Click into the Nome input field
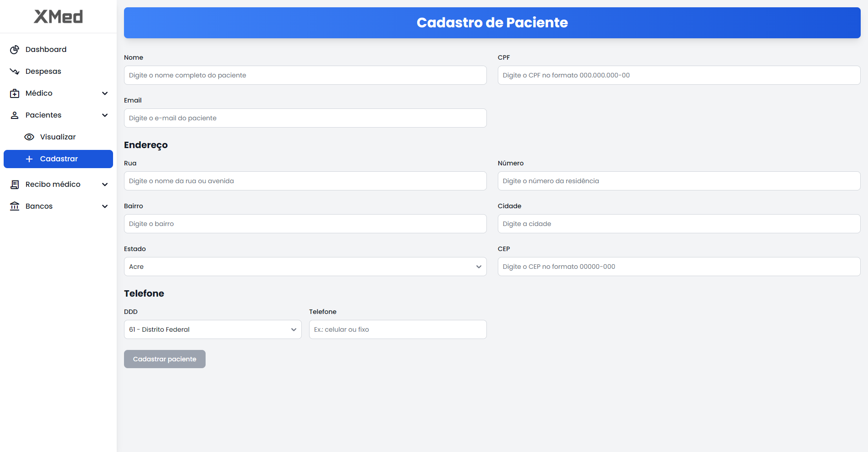This screenshot has height=452, width=868. [x=305, y=75]
